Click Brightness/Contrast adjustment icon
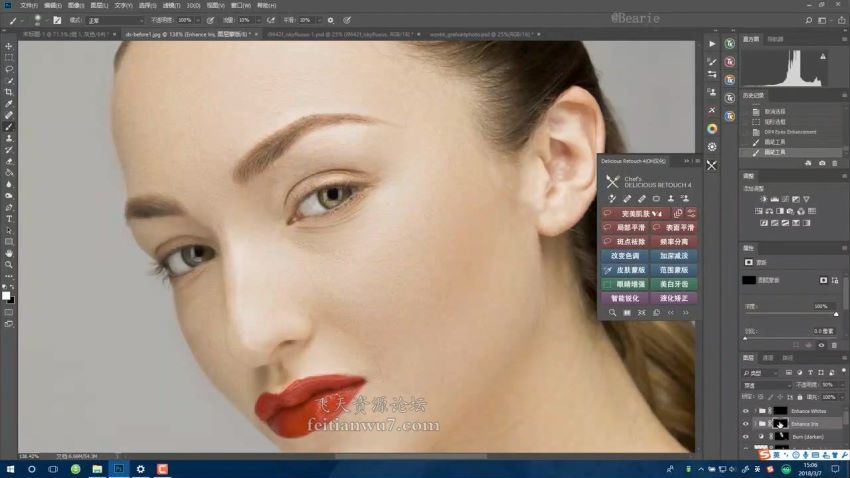 (764, 199)
